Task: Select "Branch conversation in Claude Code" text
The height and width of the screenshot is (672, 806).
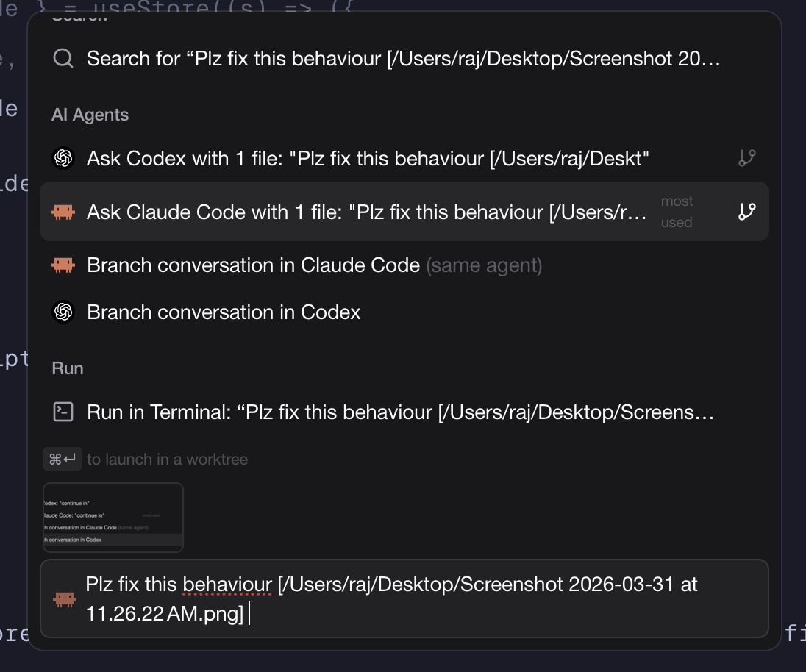Action: pyautogui.click(x=253, y=265)
